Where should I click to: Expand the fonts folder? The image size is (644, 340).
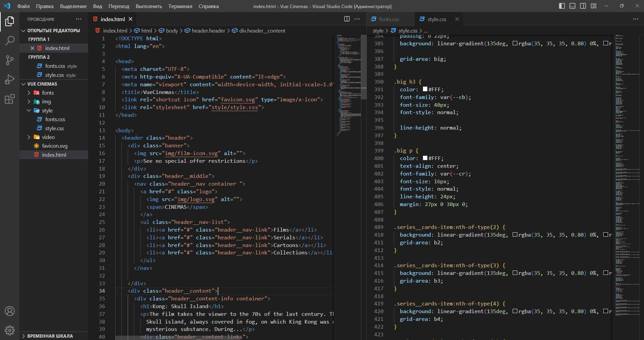tap(29, 93)
